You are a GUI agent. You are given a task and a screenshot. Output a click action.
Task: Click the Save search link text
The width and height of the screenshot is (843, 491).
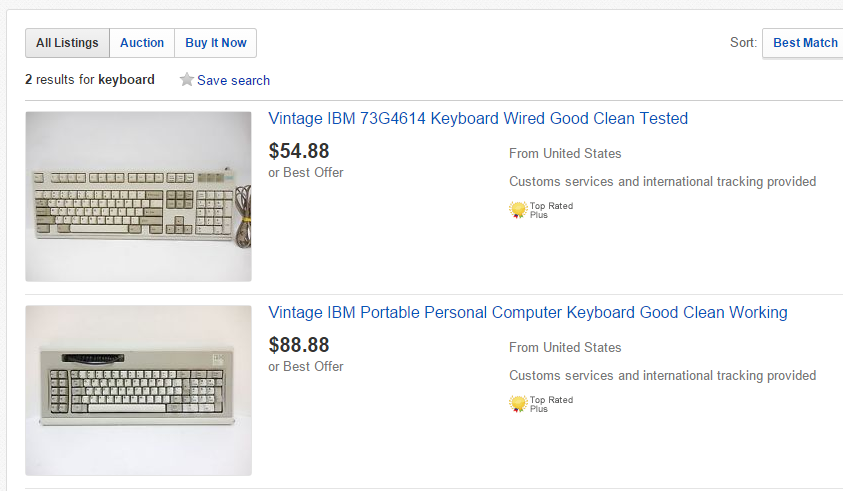pyautogui.click(x=233, y=80)
